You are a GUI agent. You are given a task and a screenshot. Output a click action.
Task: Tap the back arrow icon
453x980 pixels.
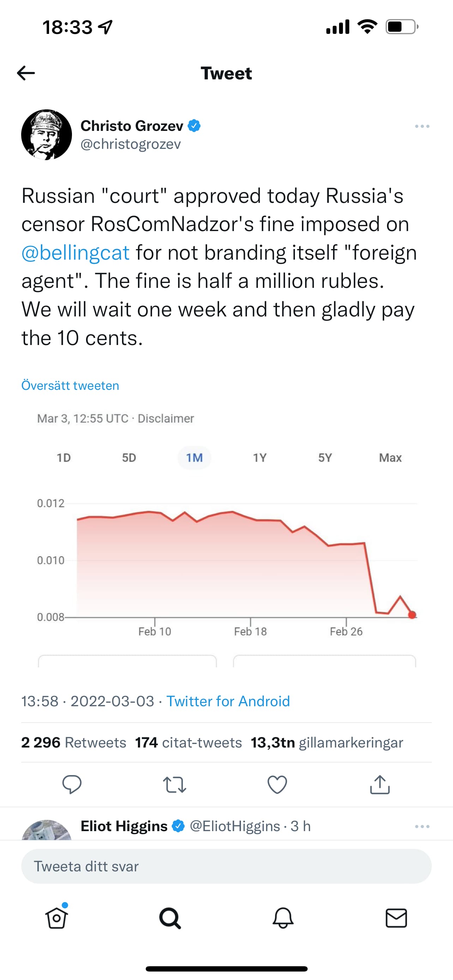(x=26, y=73)
